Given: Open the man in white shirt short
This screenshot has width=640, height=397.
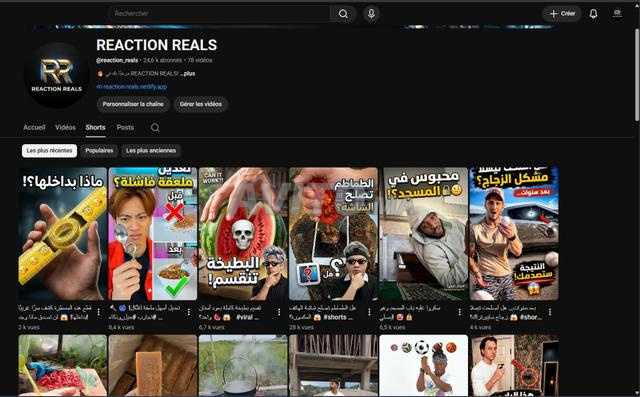Looking at the screenshot, I should [x=513, y=365].
